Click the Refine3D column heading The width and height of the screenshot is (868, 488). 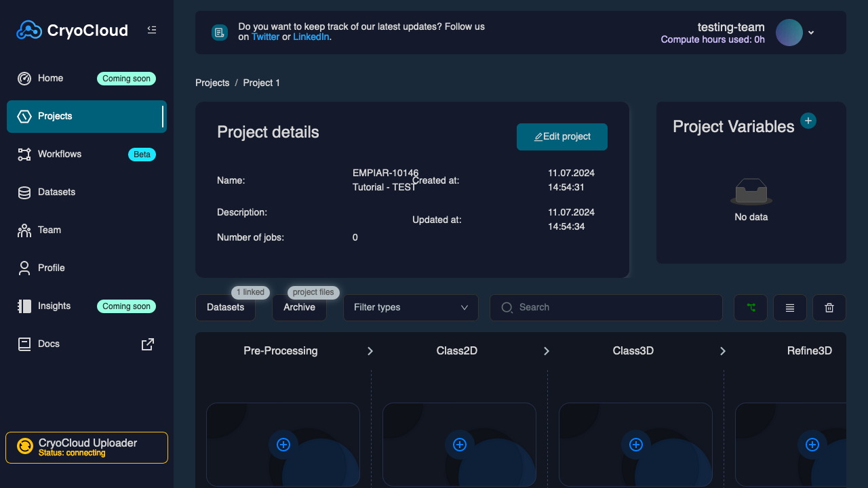pyautogui.click(x=810, y=351)
